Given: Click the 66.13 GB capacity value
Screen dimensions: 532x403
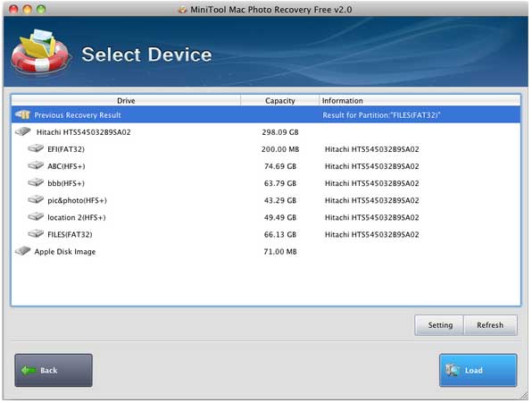Looking at the screenshot, I should (x=280, y=234).
